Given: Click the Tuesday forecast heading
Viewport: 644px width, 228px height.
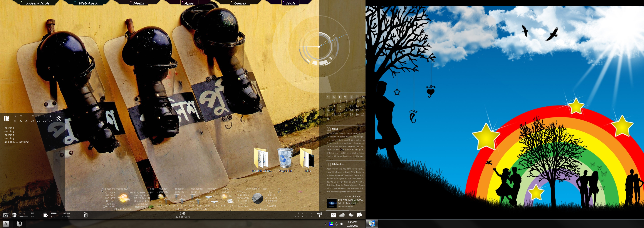Looking at the screenshot, I should point(179,189).
